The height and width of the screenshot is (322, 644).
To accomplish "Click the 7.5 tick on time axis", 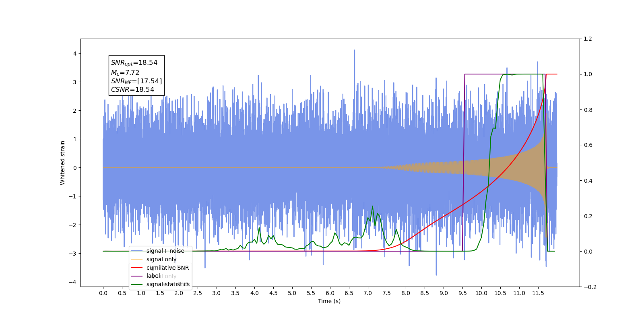I will 387,293.
